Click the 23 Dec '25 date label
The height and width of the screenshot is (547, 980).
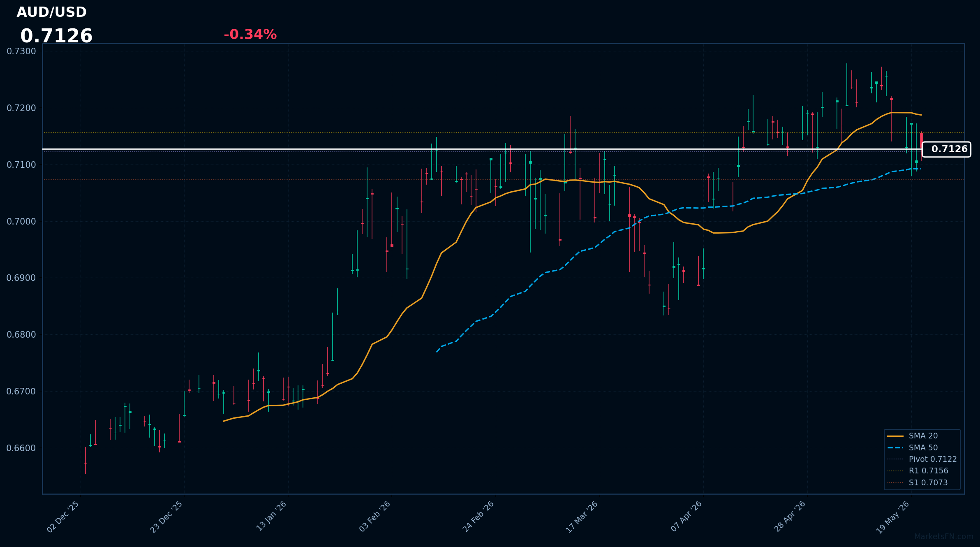coord(167,517)
